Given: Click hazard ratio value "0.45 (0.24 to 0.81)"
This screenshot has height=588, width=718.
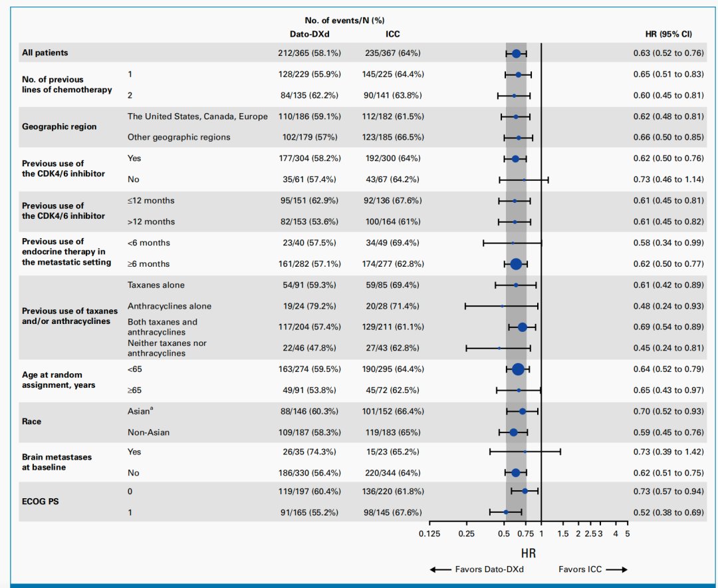Looking at the screenshot, I should pos(668,348).
